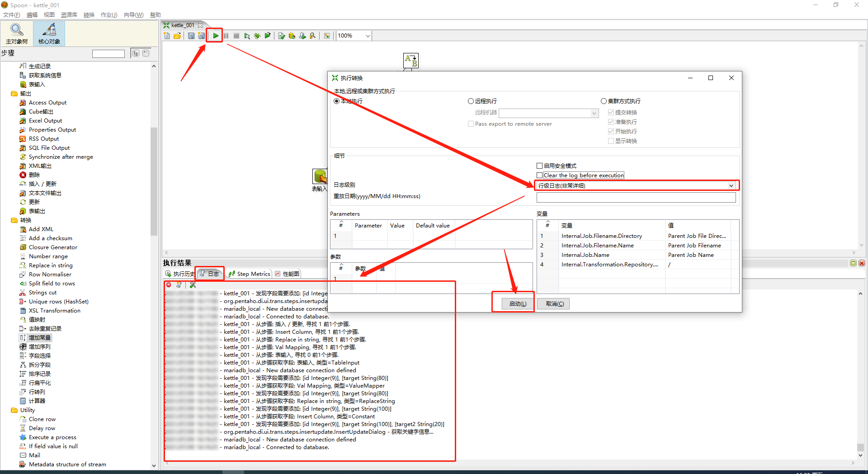Screen dimensions: 868x474
Task: Preview the transformation with the magnifier icon
Action: coord(247,36)
